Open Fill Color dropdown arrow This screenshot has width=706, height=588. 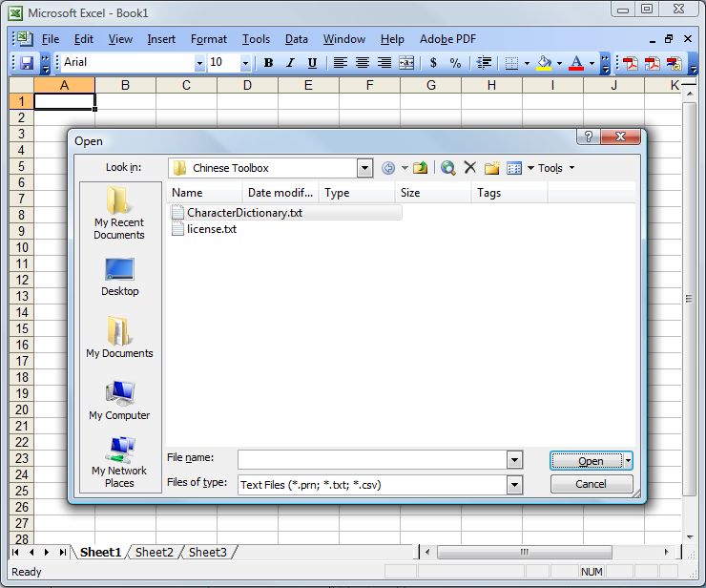pyautogui.click(x=560, y=63)
